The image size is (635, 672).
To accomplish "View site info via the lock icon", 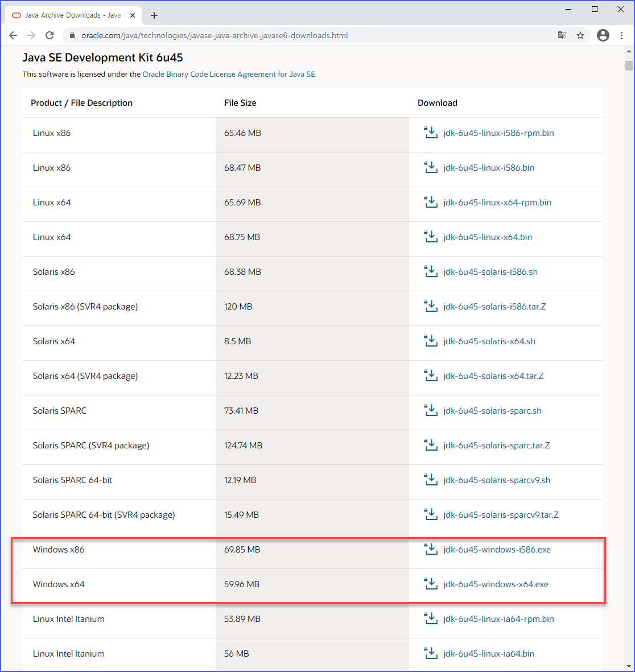I will [72, 36].
